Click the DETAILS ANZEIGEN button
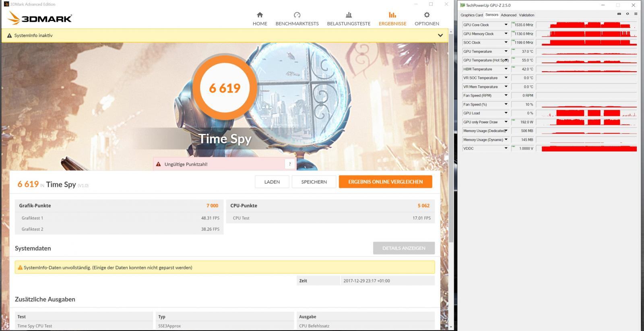 (404, 248)
